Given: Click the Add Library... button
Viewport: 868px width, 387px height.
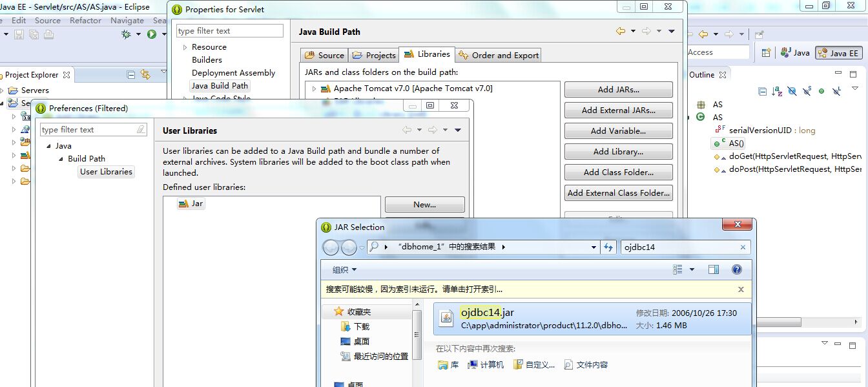Looking at the screenshot, I should (x=618, y=152).
